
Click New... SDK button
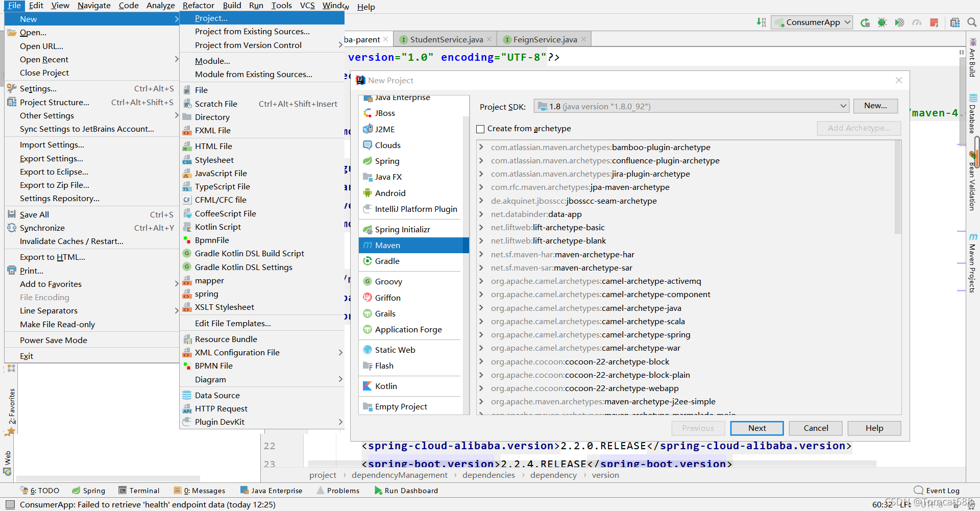(x=875, y=106)
